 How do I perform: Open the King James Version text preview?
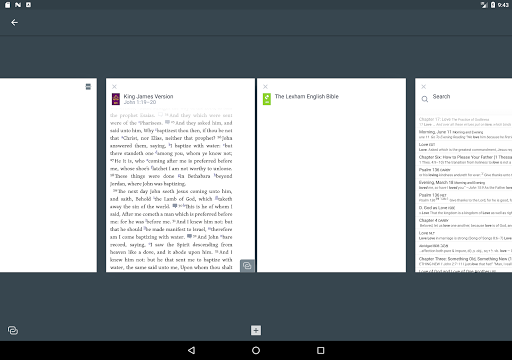point(171,190)
